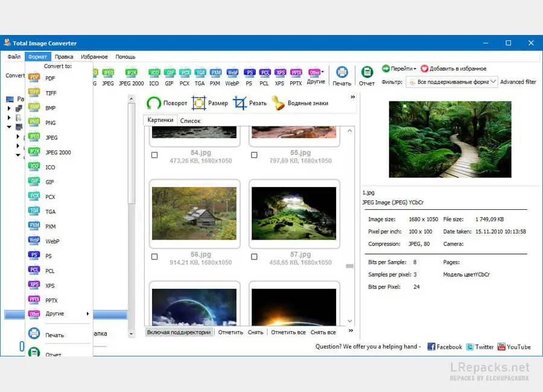
Task: Toggle Включая поддиректории button
Action: [179, 332]
